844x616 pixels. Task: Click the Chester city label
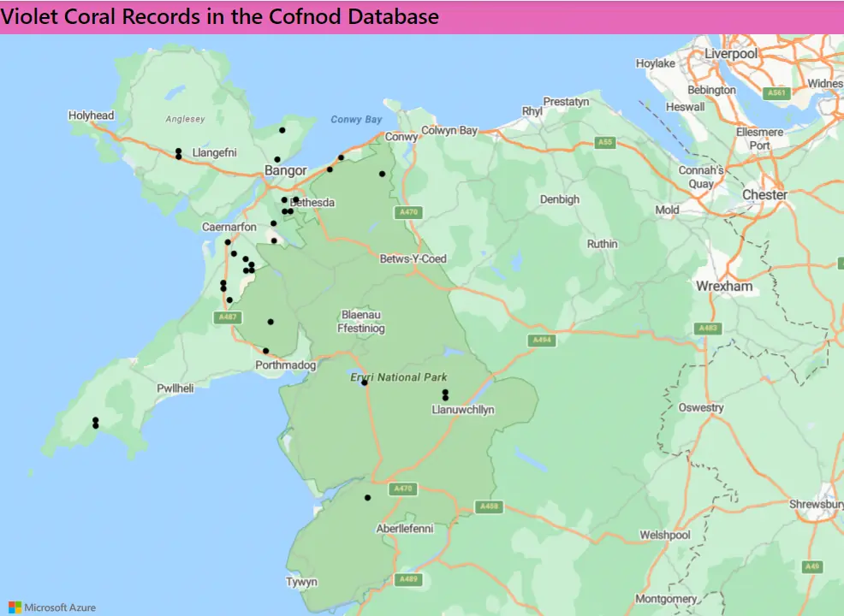(764, 194)
